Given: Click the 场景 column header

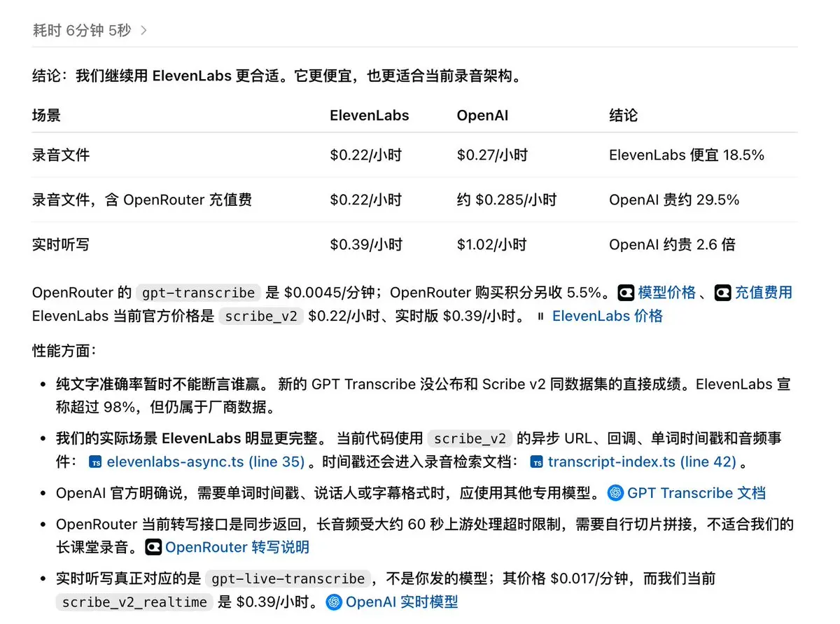Looking at the screenshot, I should pyautogui.click(x=46, y=116).
